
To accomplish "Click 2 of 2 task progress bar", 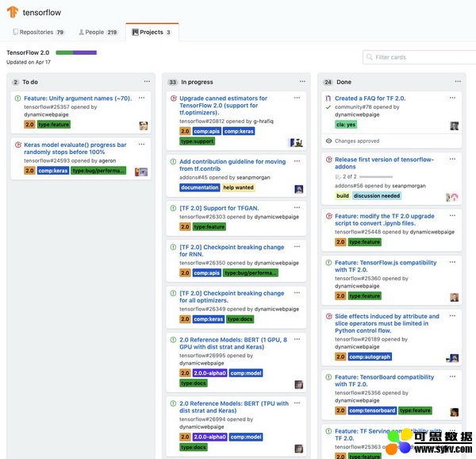I will (x=376, y=176).
